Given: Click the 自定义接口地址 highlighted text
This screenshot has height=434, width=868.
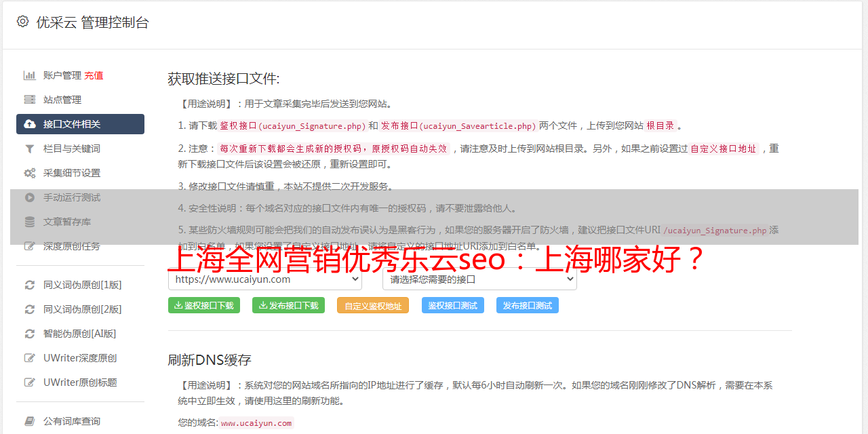Looking at the screenshot, I should point(723,149).
